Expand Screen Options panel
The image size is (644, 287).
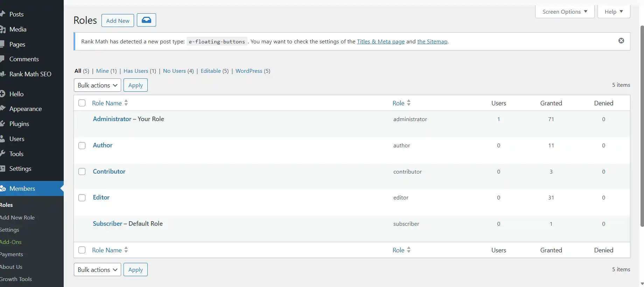point(565,12)
